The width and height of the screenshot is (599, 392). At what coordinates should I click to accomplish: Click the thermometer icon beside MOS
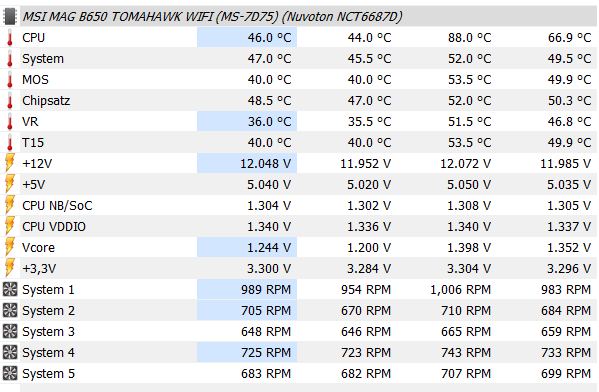click(10, 80)
